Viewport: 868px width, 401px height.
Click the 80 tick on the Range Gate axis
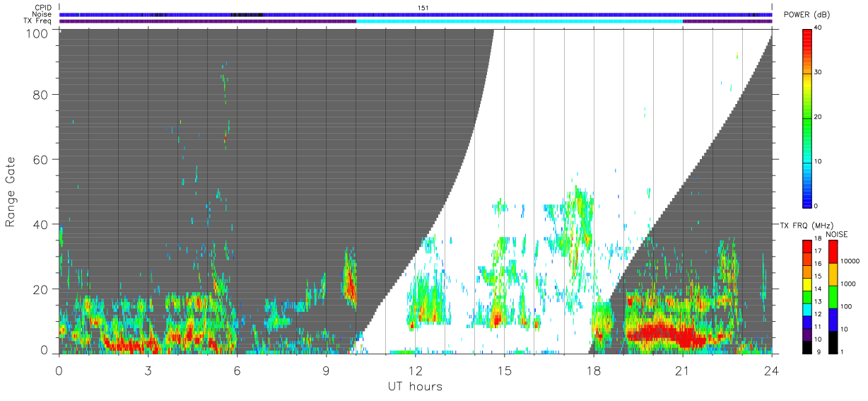pos(41,95)
